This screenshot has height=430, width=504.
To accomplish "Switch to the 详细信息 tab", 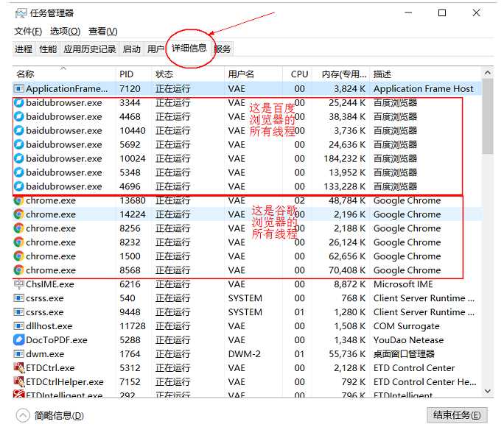I will point(189,48).
